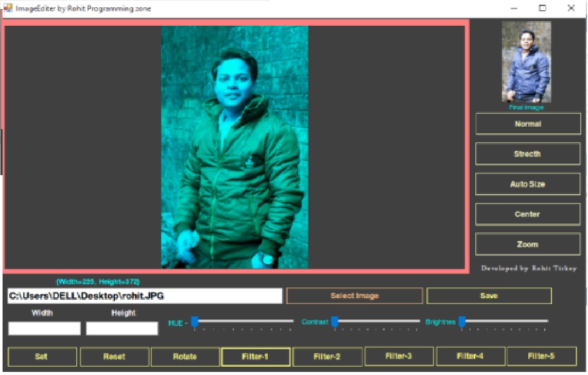Screen dimensions: 588x375
Task: Stretch the image to fit
Action: click(527, 154)
